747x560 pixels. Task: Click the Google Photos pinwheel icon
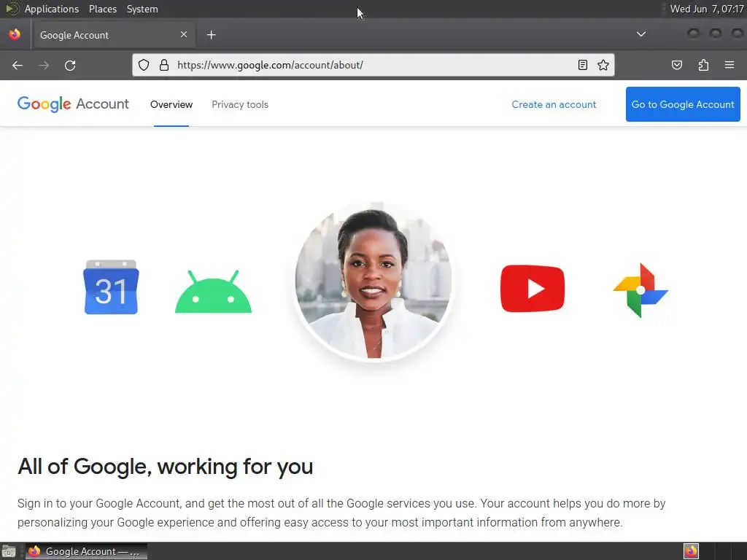[x=640, y=290]
